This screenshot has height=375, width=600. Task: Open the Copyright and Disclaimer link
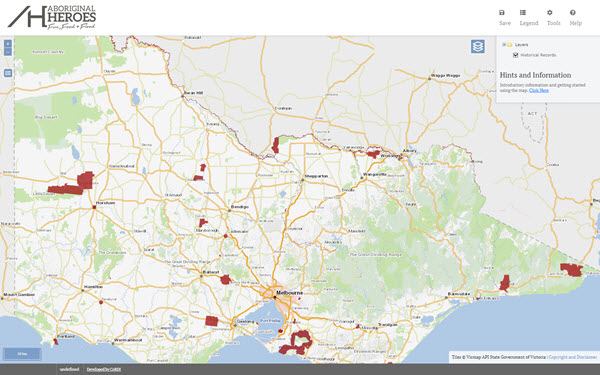click(x=572, y=357)
